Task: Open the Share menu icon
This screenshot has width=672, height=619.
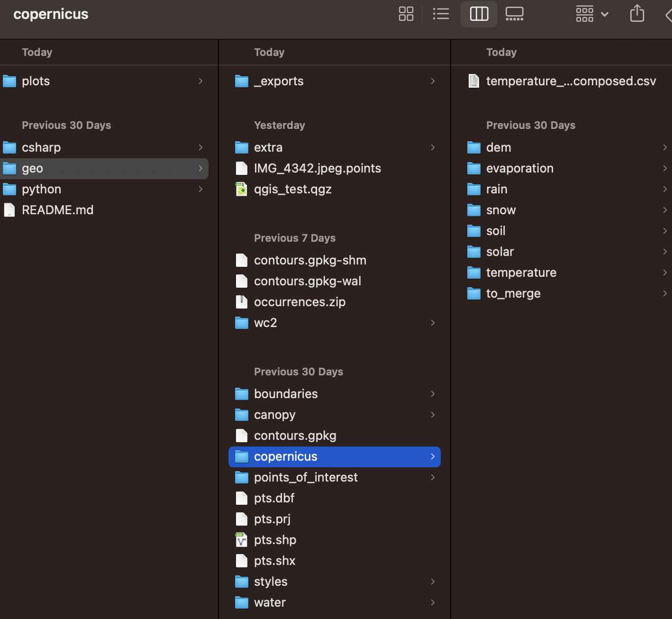Action: coord(637,14)
